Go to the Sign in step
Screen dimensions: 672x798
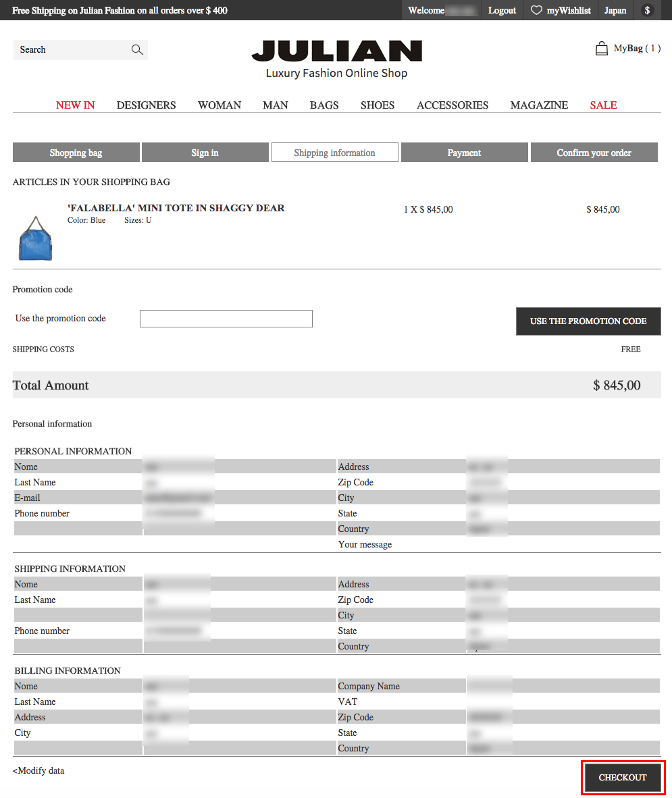(x=205, y=152)
